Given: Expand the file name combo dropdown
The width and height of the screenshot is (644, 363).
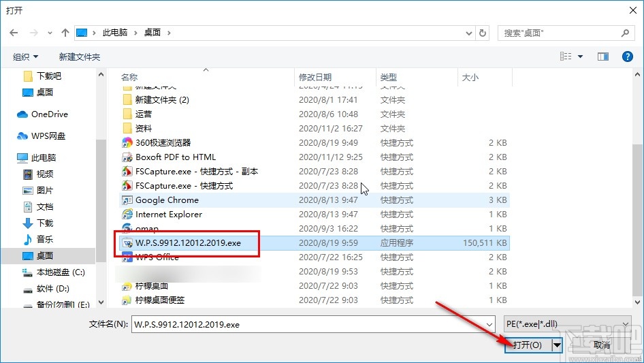Looking at the screenshot, I should click(x=489, y=325).
